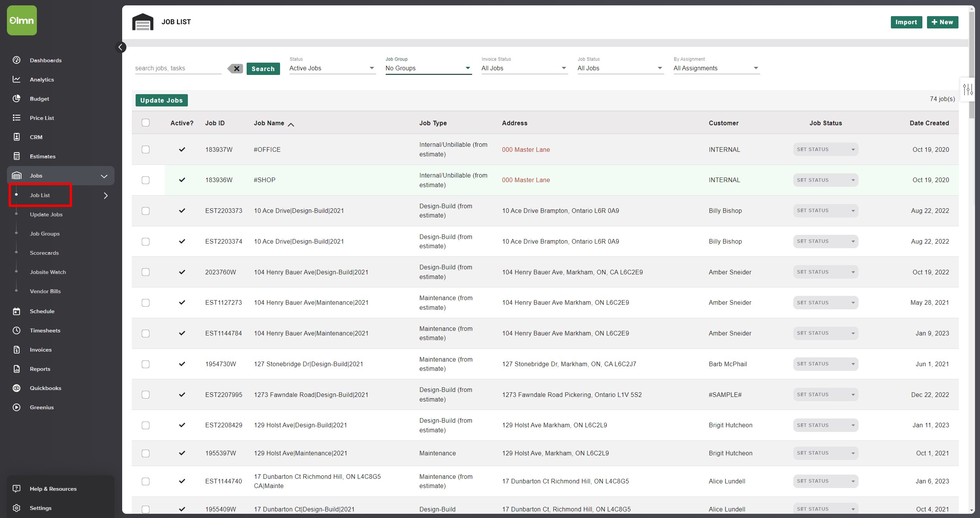Click the Reports file icon
Image resolution: width=980 pixels, height=518 pixels.
pyautogui.click(x=17, y=369)
